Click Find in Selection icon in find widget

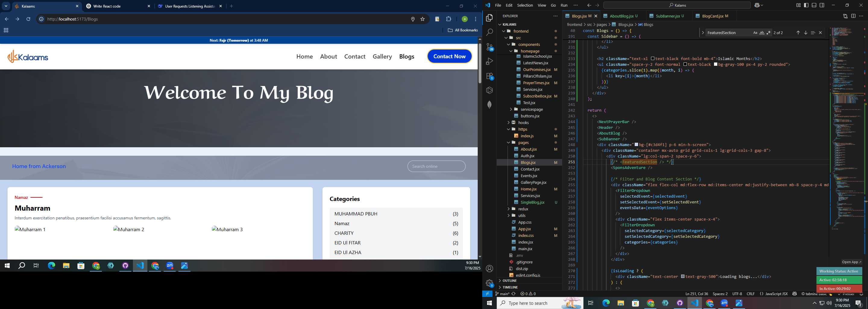[813, 33]
